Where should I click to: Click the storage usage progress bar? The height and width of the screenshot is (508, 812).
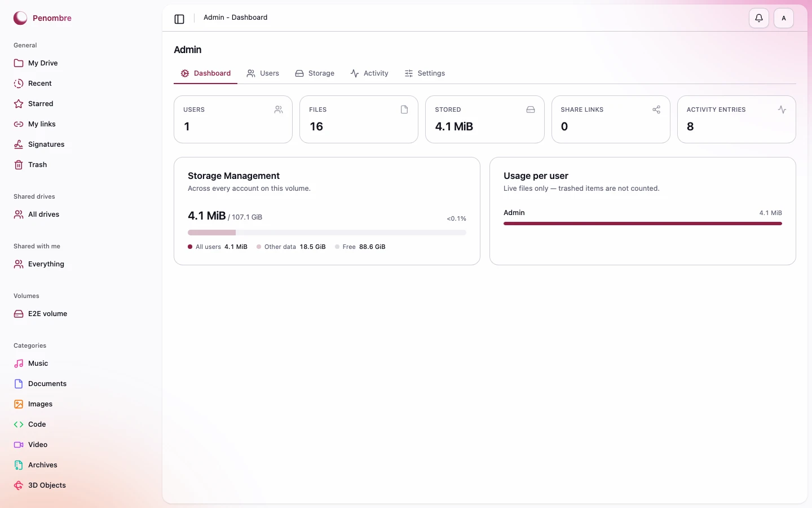pos(327,233)
